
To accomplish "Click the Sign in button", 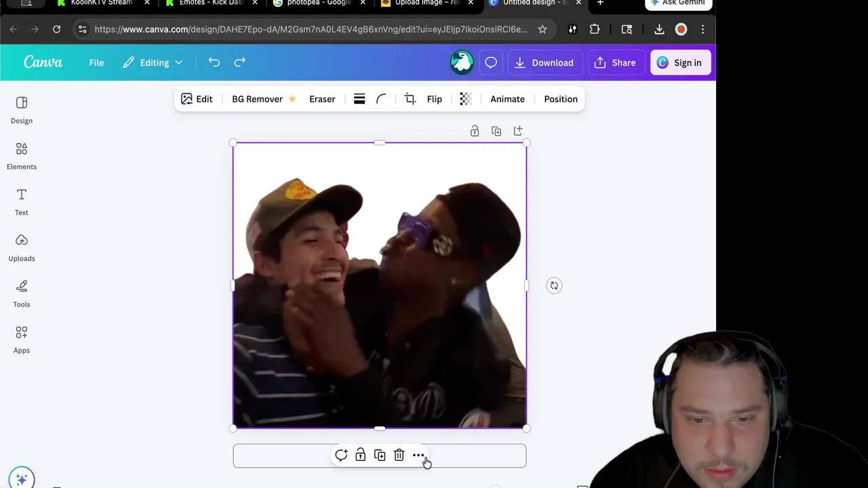I will pos(679,62).
